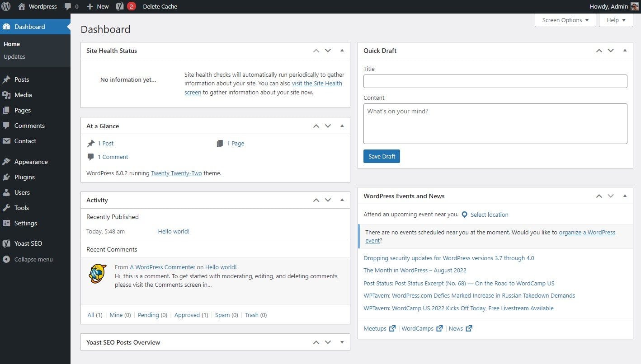Open the Screen Options dropdown
Image resolution: width=641 pixels, height=364 pixels.
click(565, 20)
